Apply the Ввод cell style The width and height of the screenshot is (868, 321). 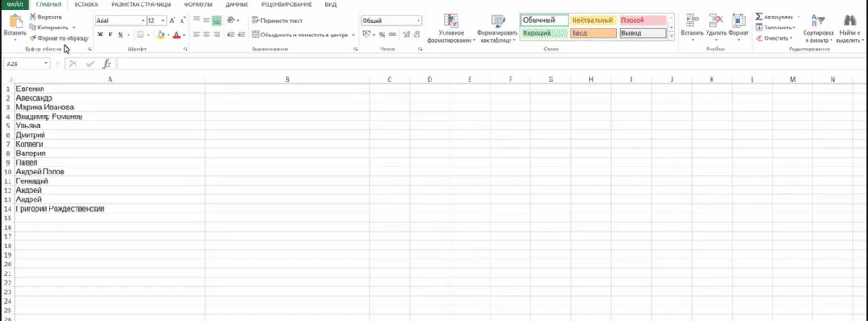tap(593, 33)
